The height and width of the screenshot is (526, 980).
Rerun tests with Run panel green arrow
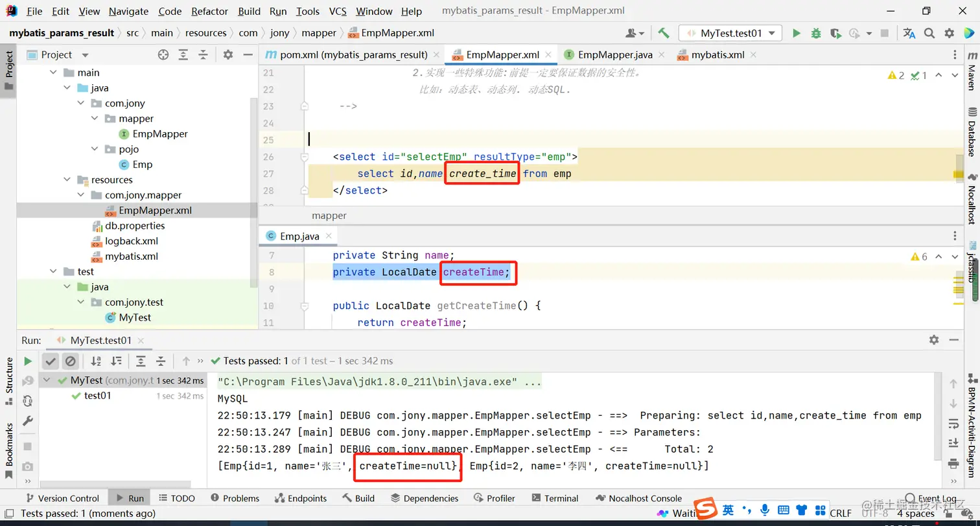coord(27,361)
